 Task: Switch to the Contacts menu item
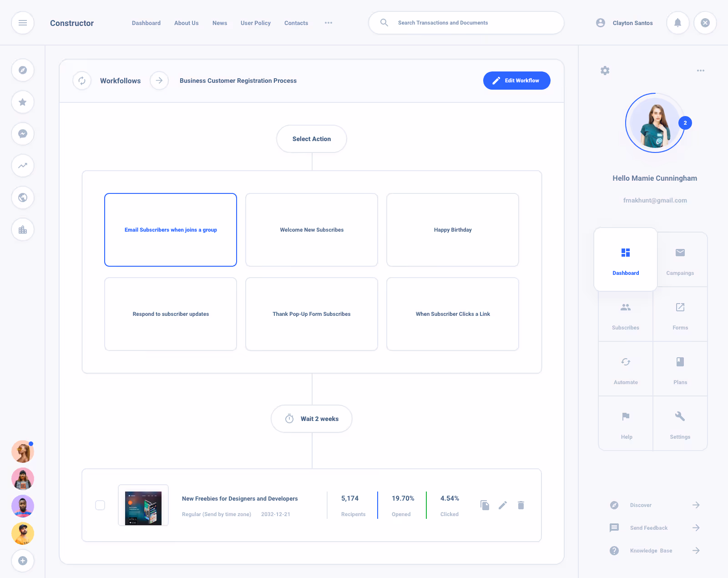click(296, 23)
